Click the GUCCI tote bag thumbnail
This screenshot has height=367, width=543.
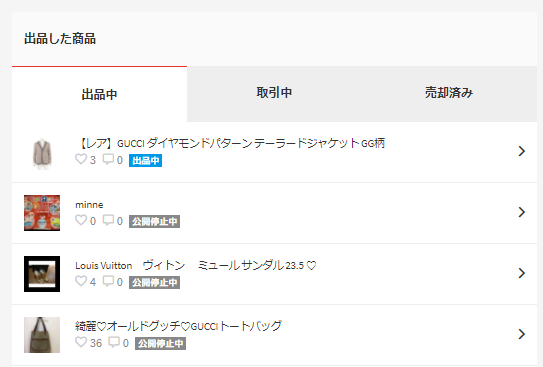tap(42, 335)
